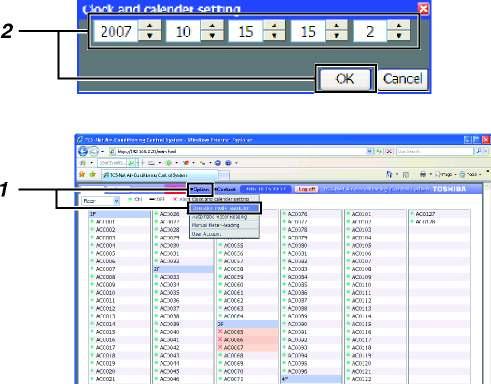Increase the day value in third field

click(x=274, y=26)
